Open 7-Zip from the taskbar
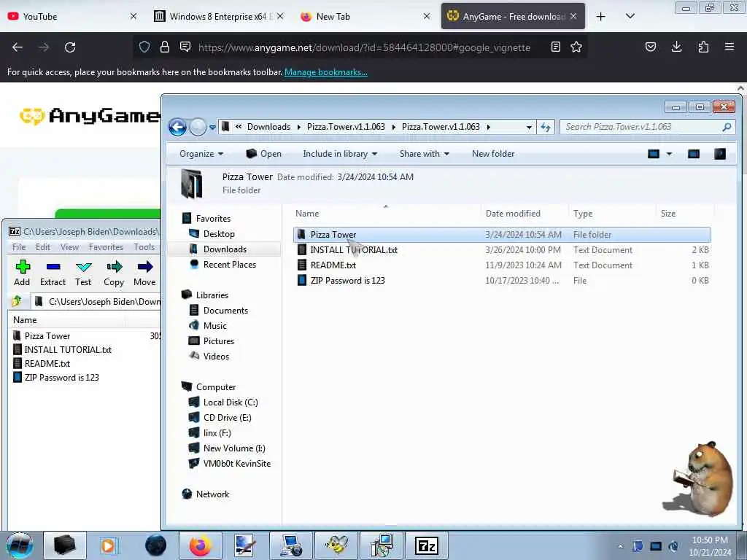Viewport: 747px width, 560px height. point(426,545)
